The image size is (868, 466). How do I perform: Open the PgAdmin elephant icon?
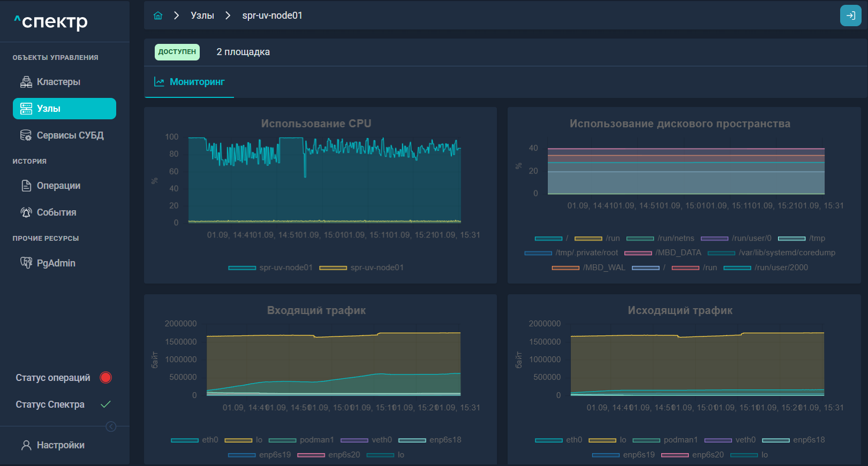point(26,263)
